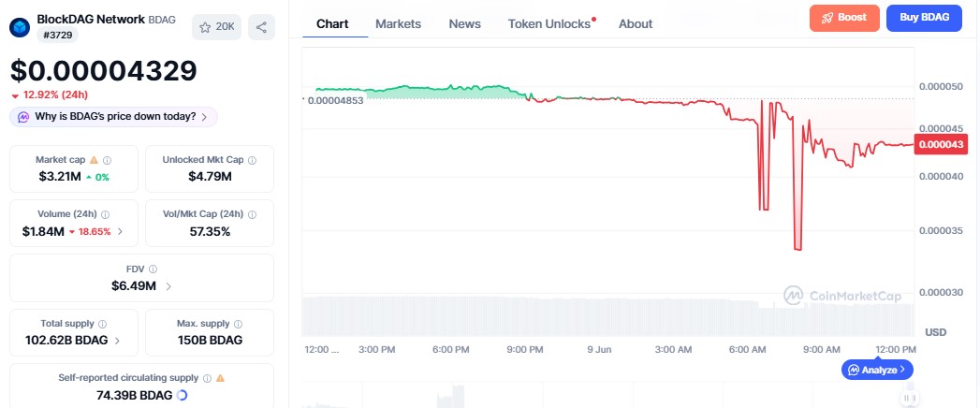980x408 pixels.
Task: Click Self-reported circulating supply info icon
Action: pos(207,378)
